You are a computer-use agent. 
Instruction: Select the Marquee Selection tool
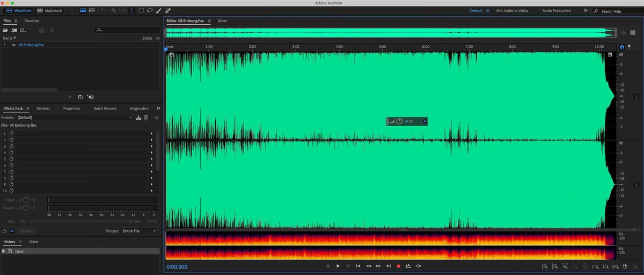[x=141, y=11]
